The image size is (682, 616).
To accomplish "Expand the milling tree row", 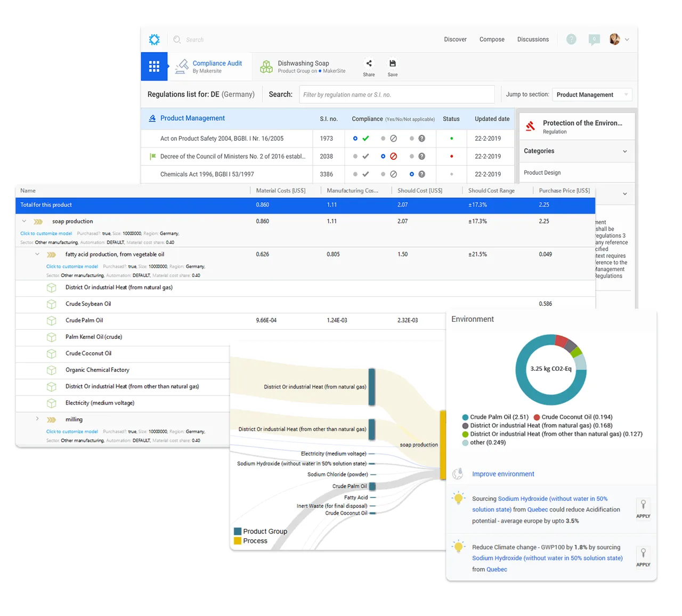I will (x=37, y=419).
